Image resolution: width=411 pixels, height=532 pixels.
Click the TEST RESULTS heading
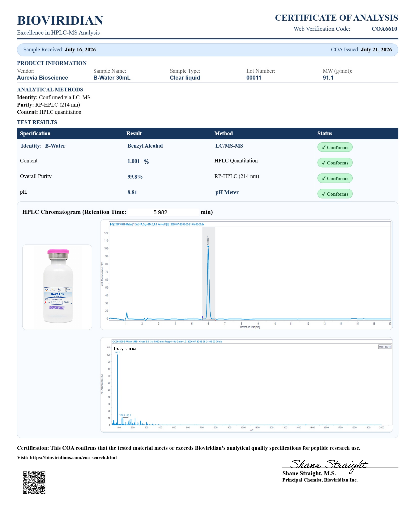[37, 122]
